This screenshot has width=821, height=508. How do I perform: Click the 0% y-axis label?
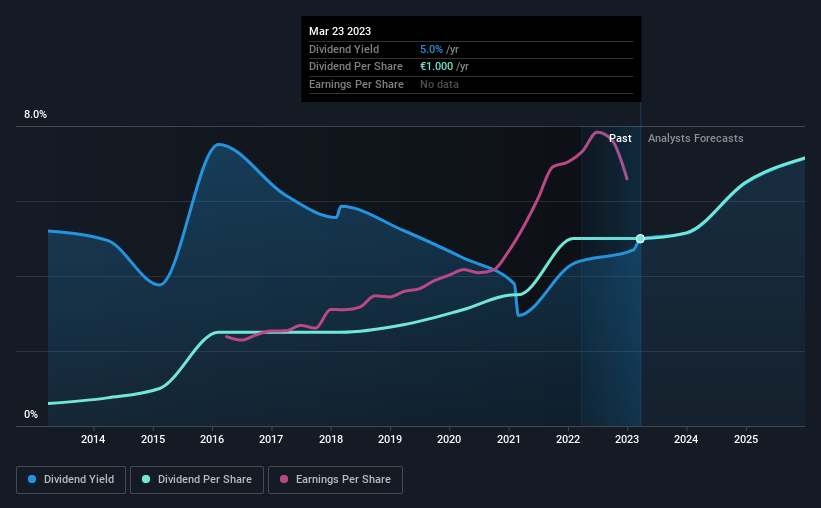pyautogui.click(x=31, y=414)
